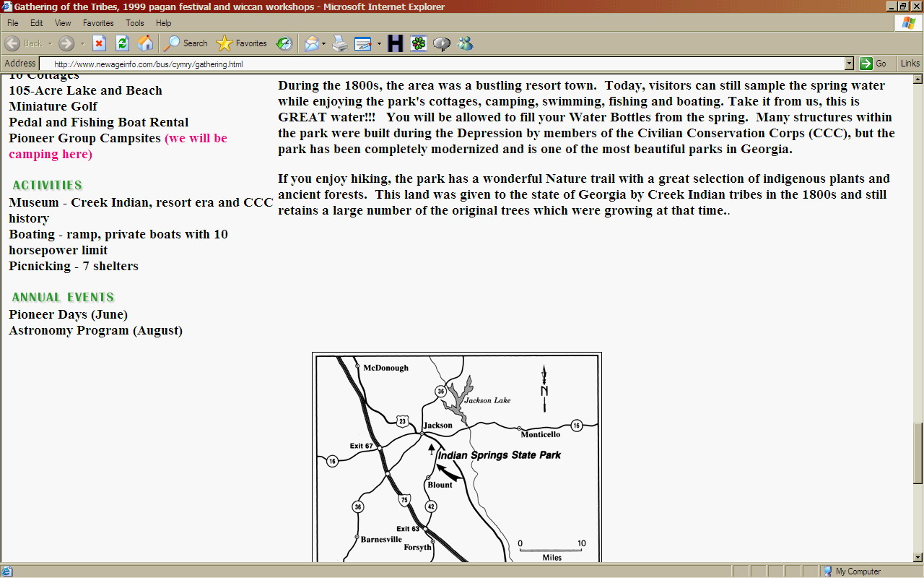Image resolution: width=924 pixels, height=578 pixels.
Task: Click the Mail envelope icon
Action: (311, 43)
